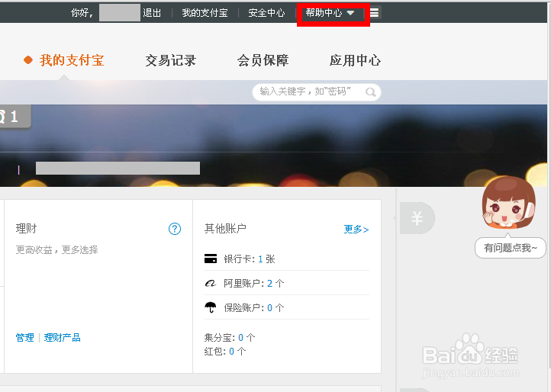Open the 应用中心 tab
The width and height of the screenshot is (551, 392).
(355, 60)
